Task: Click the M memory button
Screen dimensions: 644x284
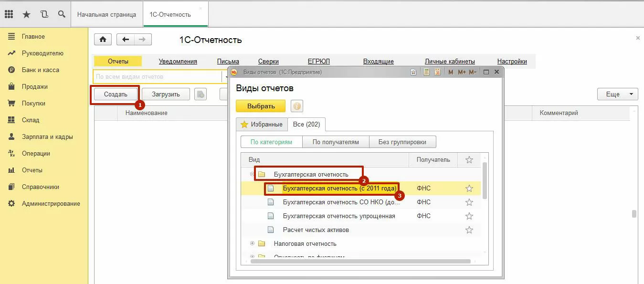Action: coord(451,72)
